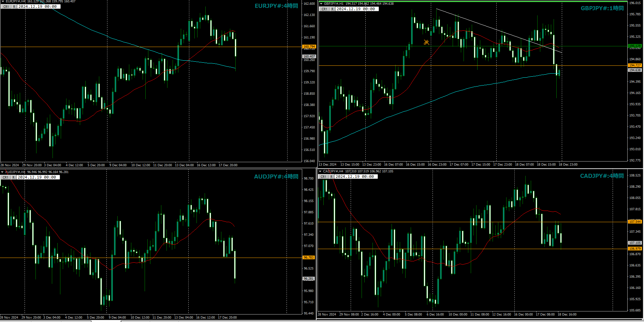Select the orange 106.979 price tag on CADJPY
The height and width of the screenshot is (322, 644).
tap(635, 249)
